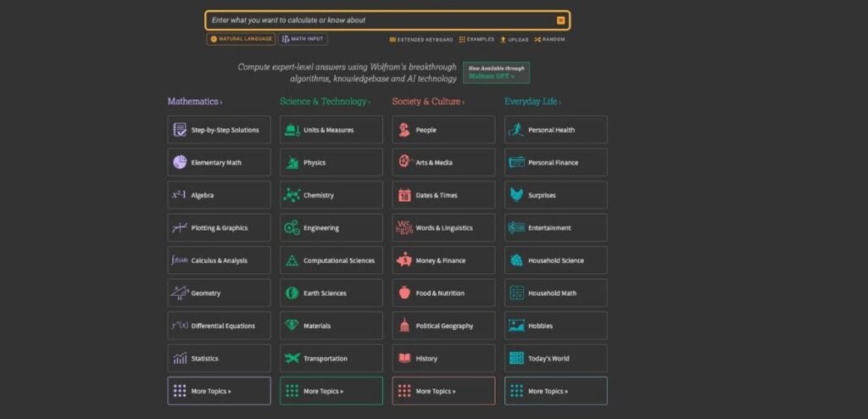Click the Arts & Media film reel icon
868x419 pixels.
[x=405, y=162]
